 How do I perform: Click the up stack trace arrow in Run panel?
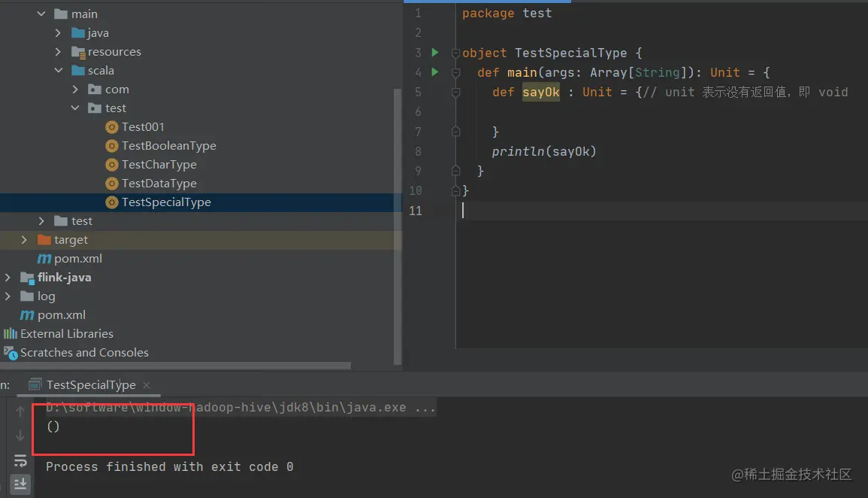(20, 411)
